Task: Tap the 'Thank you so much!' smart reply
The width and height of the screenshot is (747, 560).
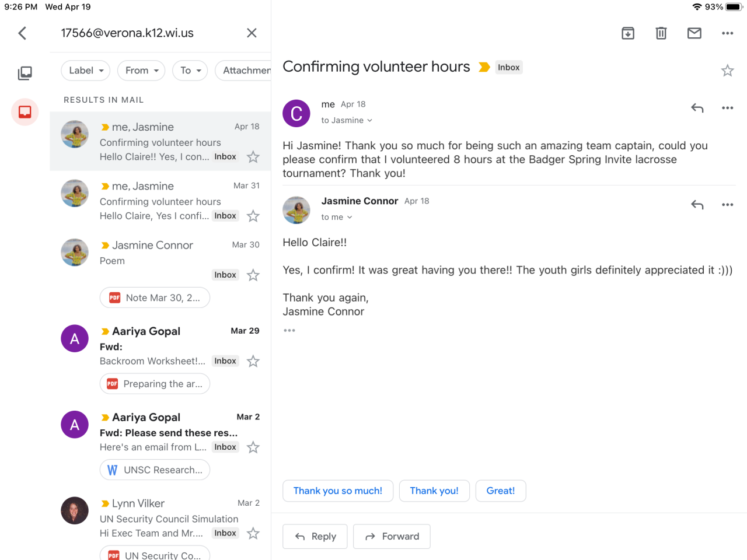Action: [337, 491]
